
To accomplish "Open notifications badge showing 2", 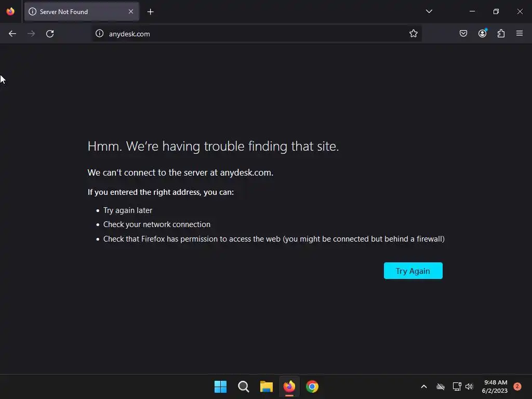I will [x=517, y=387].
